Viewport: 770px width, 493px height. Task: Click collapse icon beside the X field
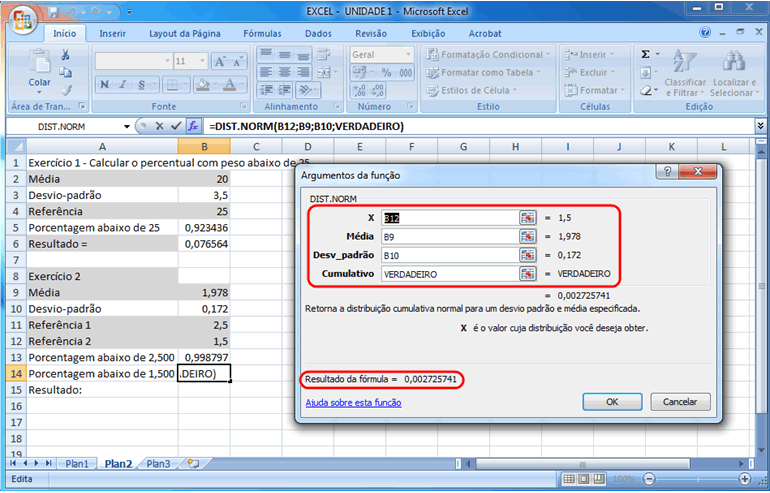pos(527,217)
